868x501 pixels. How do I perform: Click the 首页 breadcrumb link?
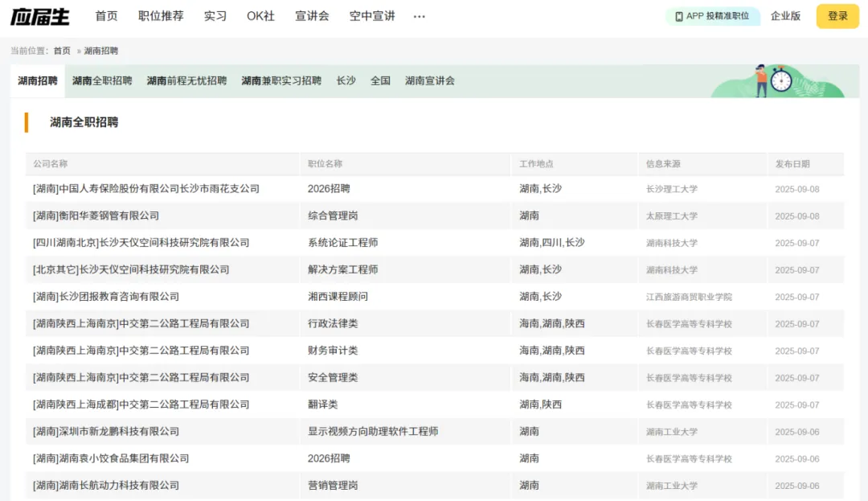(62, 51)
